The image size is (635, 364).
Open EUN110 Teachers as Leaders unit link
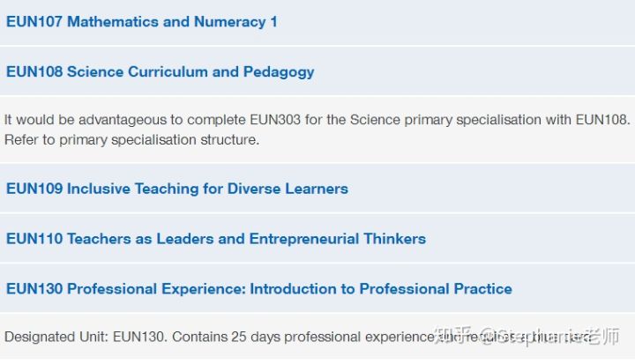click(216, 239)
